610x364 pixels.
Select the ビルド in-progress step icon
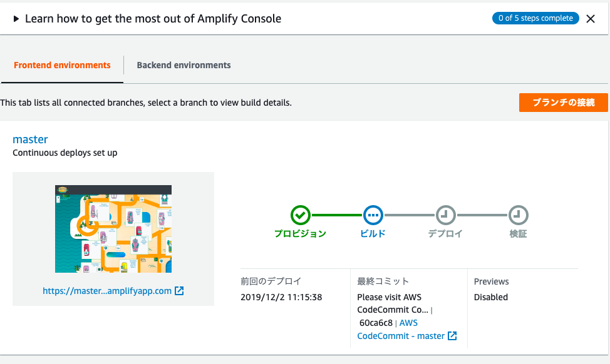[x=373, y=215]
